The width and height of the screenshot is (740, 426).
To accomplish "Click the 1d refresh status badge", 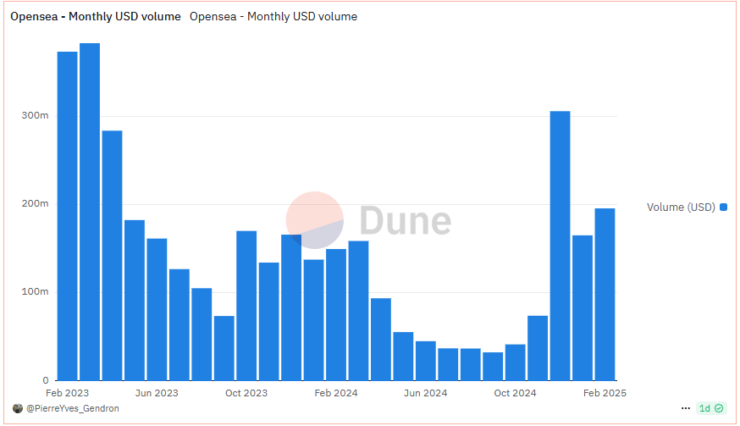I will coord(711,408).
